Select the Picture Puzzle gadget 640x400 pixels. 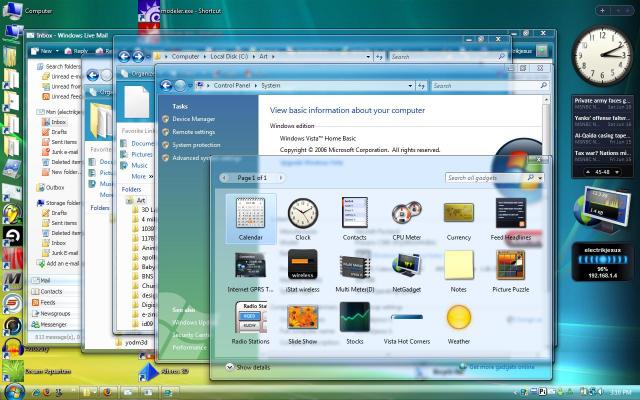(x=511, y=271)
